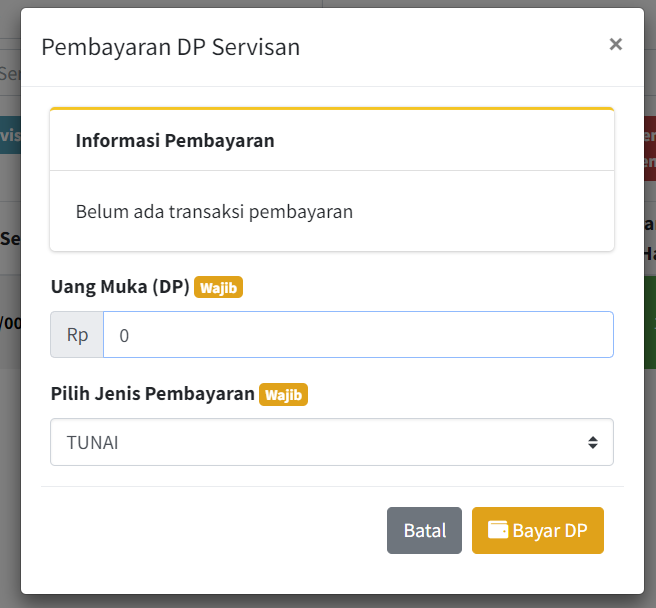This screenshot has height=608, width=656.
Task: Click the background search field at top left
Action: (x=10, y=74)
